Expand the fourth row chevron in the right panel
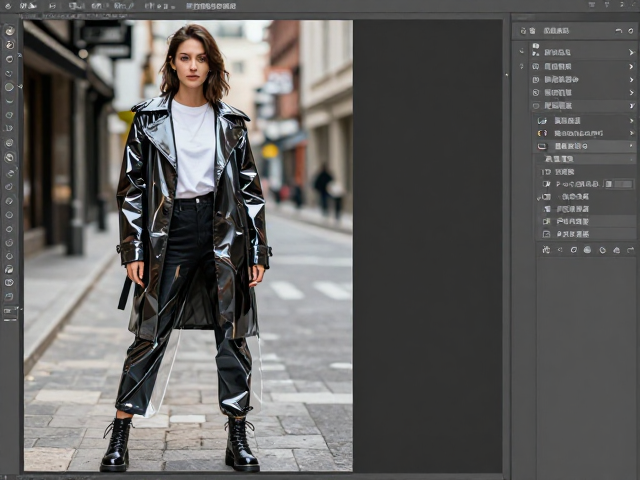The width and height of the screenshot is (640, 480). (x=631, y=93)
